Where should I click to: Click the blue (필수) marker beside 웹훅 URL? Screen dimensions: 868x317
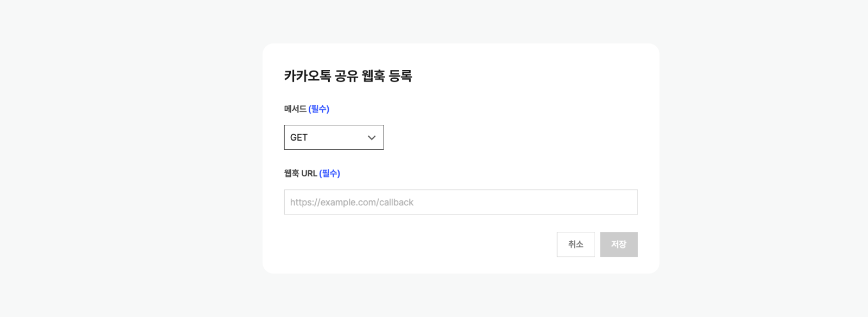[x=330, y=174]
